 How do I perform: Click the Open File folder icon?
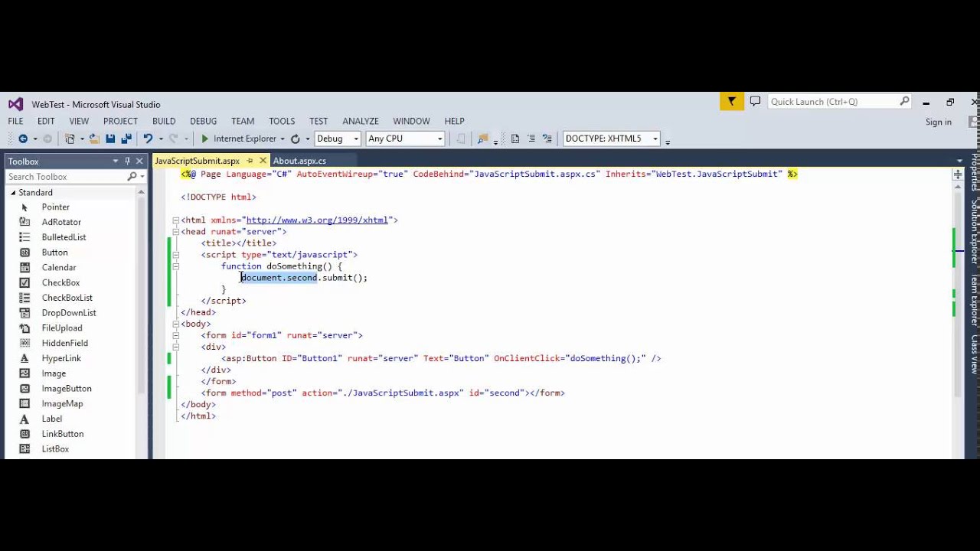click(94, 139)
